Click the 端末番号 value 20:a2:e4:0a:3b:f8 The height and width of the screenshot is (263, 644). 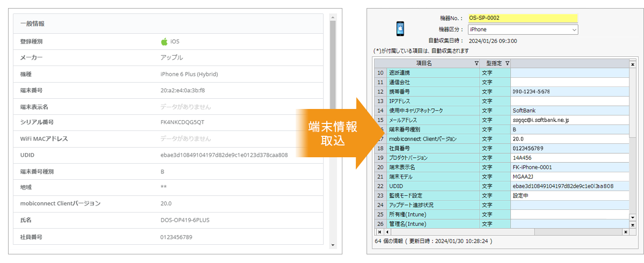[182, 90]
